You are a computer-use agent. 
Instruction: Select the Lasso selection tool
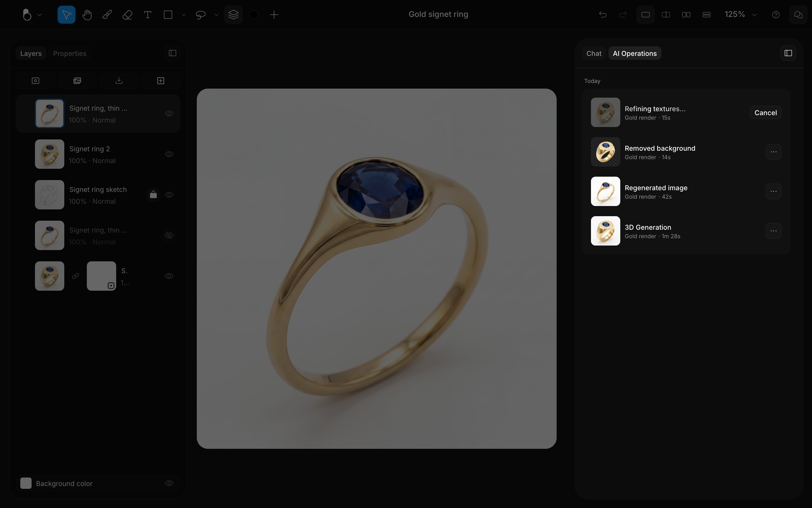tap(200, 14)
